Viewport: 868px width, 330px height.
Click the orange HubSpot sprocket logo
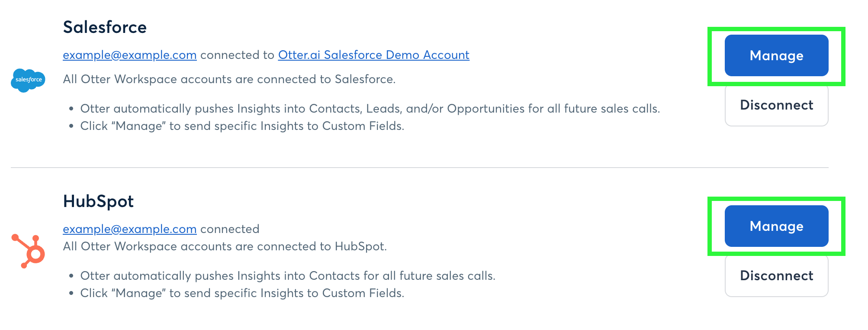click(28, 251)
